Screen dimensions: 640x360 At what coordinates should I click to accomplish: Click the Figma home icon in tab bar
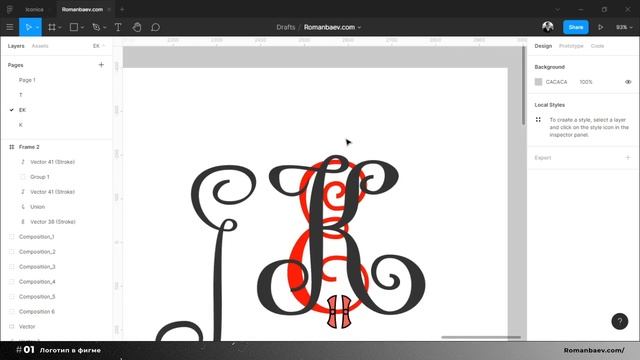[x=9, y=9]
